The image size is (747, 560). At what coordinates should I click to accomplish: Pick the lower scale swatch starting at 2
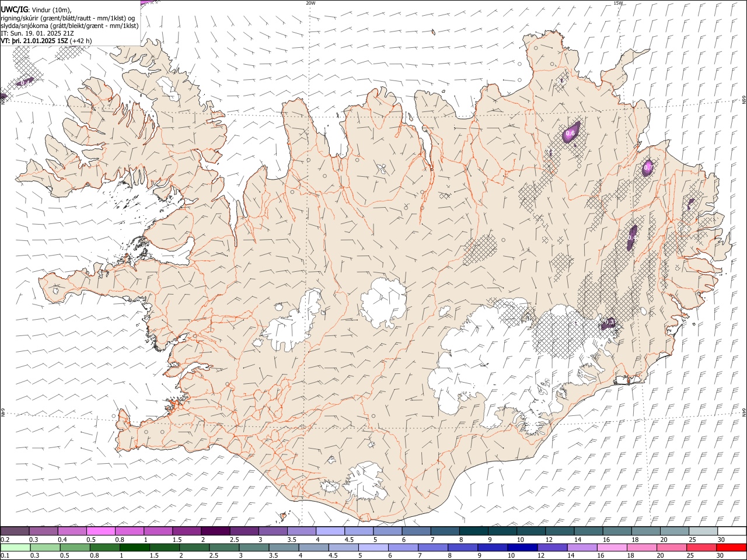pyautogui.click(x=194, y=547)
